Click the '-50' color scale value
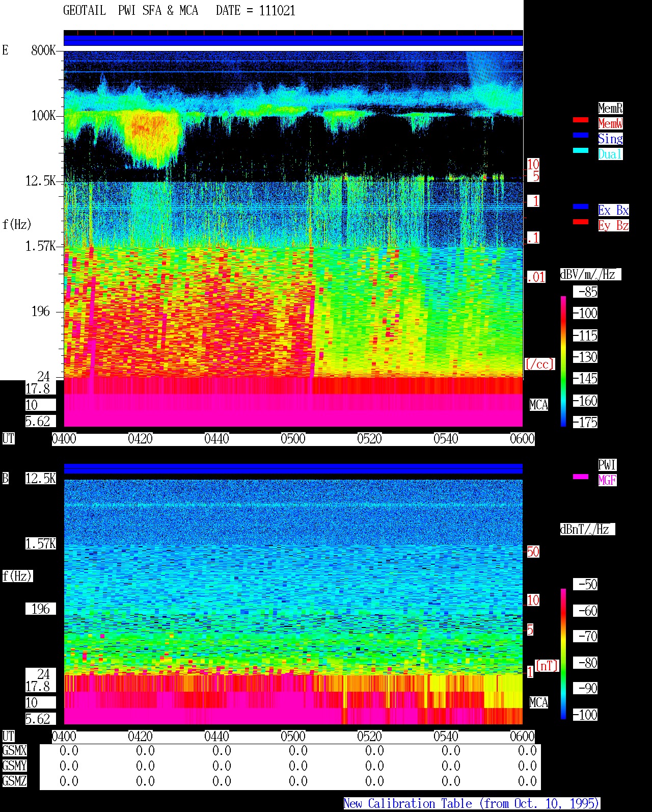652x812 pixels. 585,584
